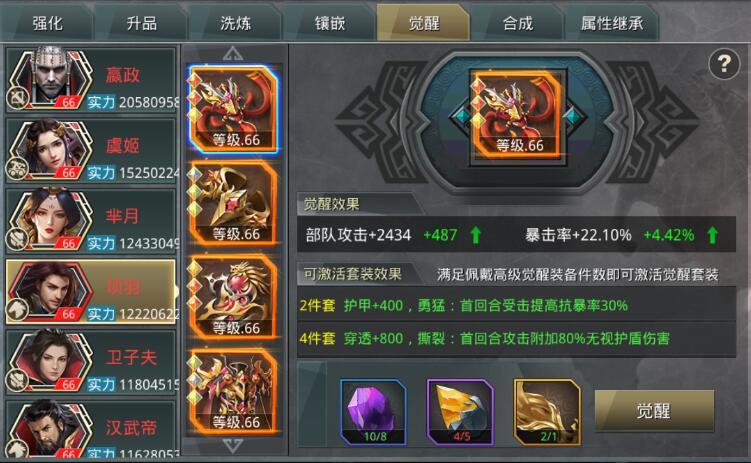Select hero 嬴政 in the hero list
Screen dimensions: 751x463
click(x=91, y=80)
